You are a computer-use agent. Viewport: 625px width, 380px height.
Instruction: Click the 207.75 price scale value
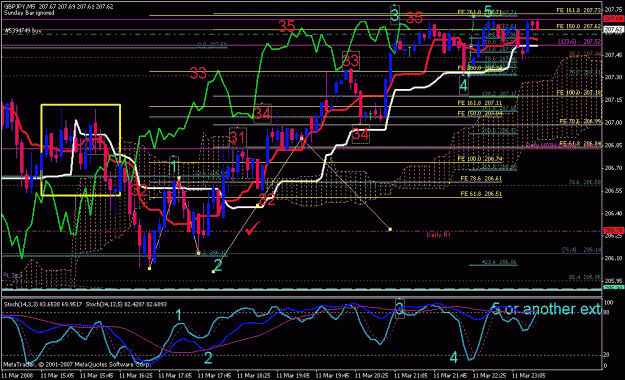coord(613,10)
